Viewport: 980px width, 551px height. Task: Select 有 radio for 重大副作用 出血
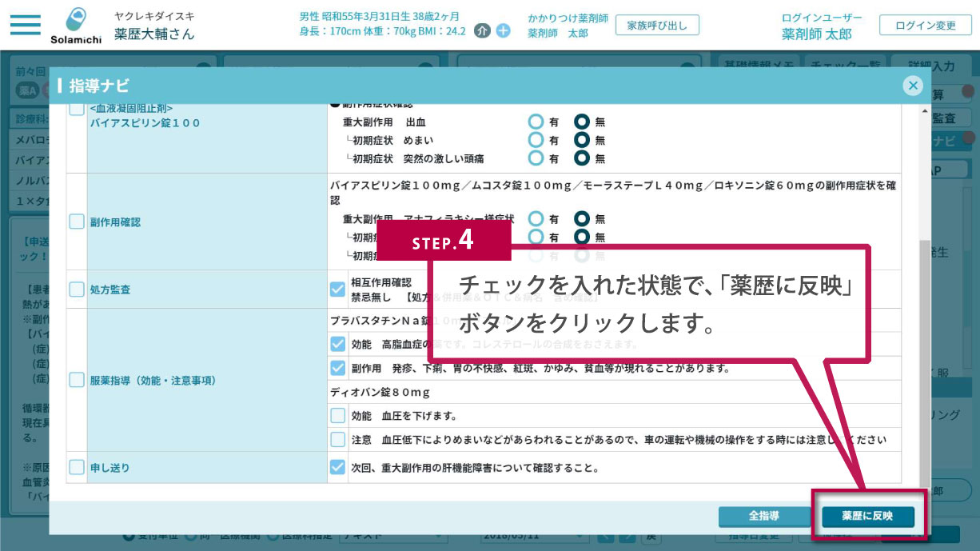tap(536, 122)
